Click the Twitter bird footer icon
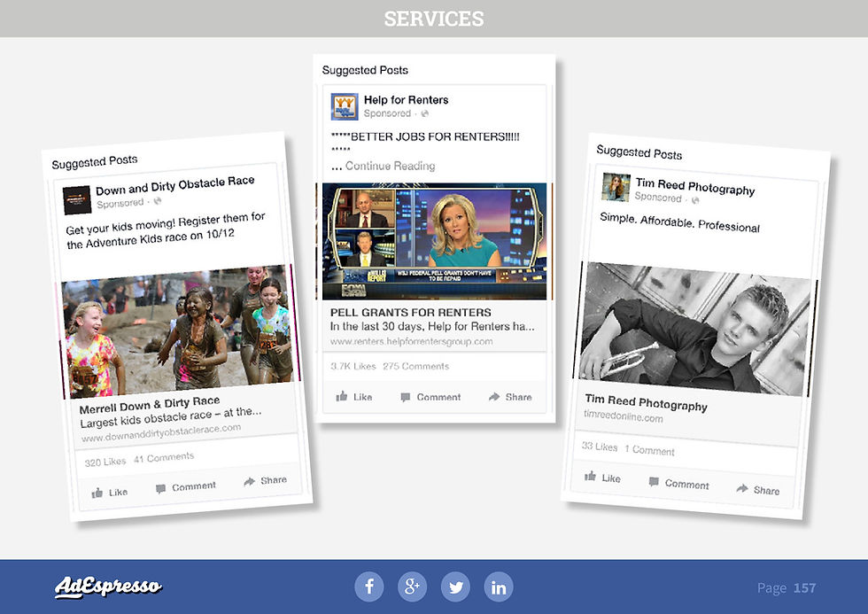 click(x=455, y=587)
